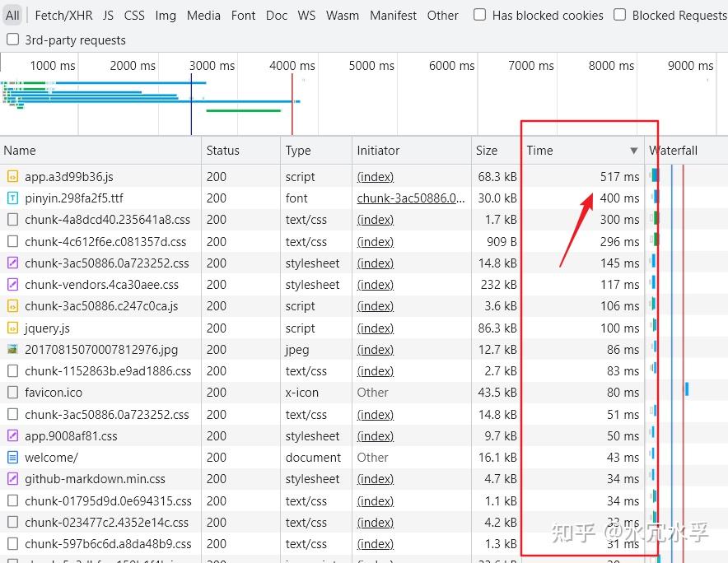Click font icon of pinyin.298fa2f5.ttf

point(13,198)
